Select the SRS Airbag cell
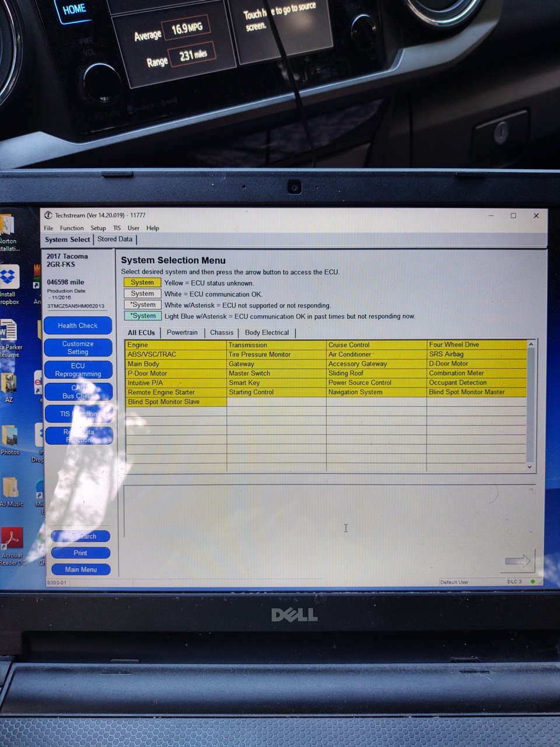 477,354
